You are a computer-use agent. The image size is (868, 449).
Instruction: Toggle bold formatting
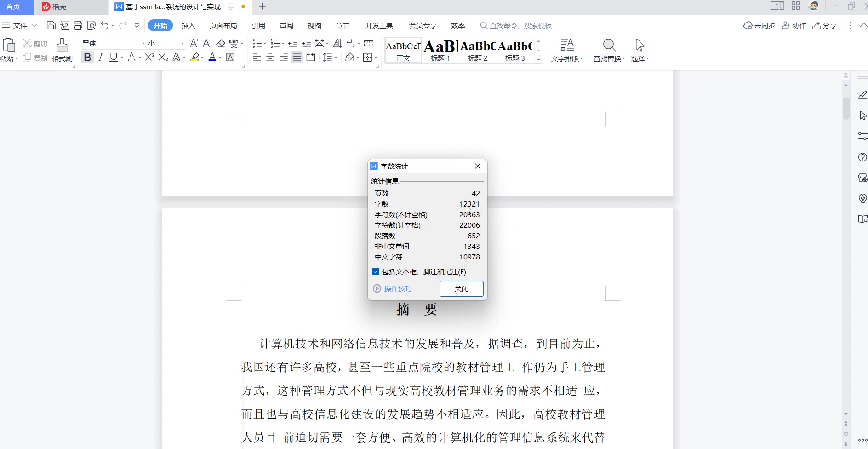tap(87, 57)
